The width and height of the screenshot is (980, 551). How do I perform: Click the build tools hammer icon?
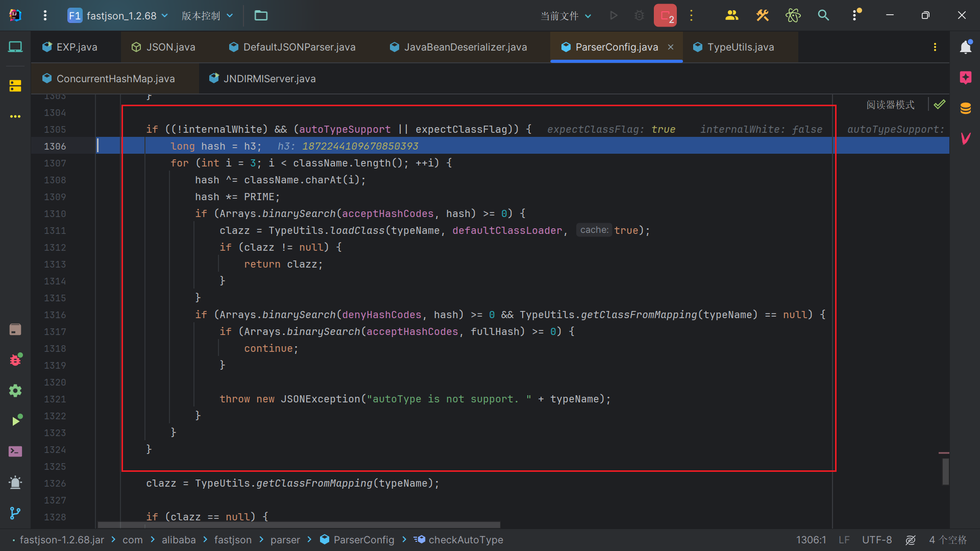(x=762, y=15)
